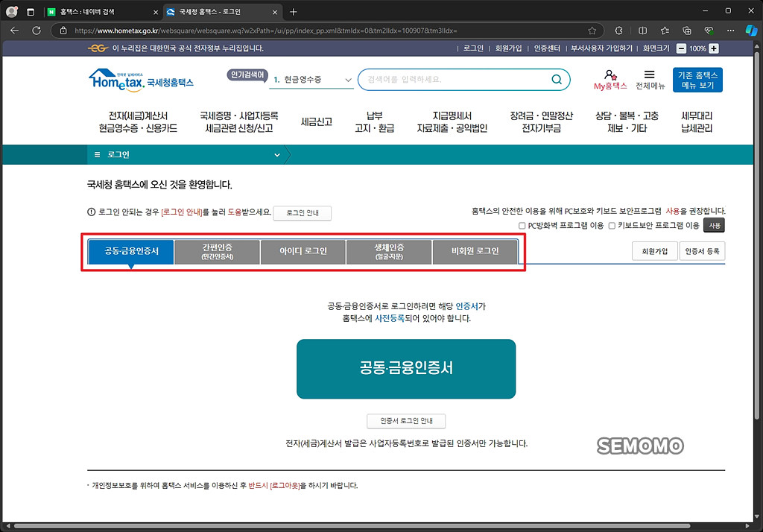Click 인증서 link in description text
The width and height of the screenshot is (763, 532).
point(466,306)
